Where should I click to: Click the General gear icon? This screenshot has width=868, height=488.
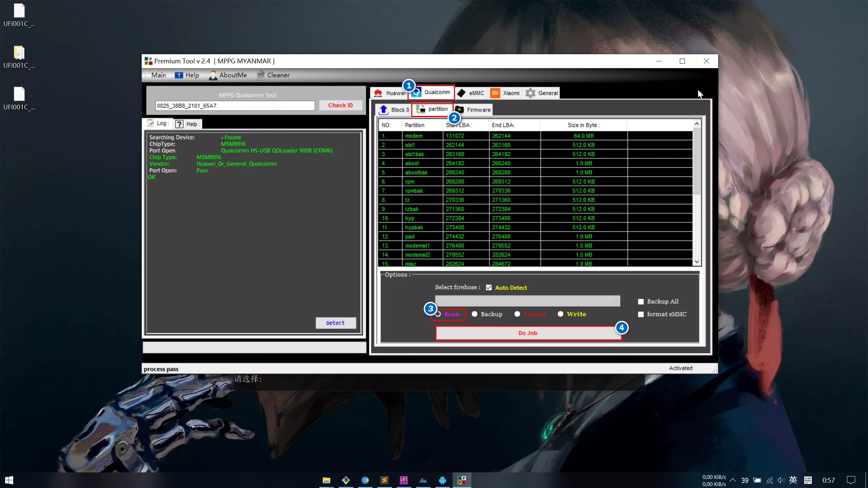(x=530, y=93)
